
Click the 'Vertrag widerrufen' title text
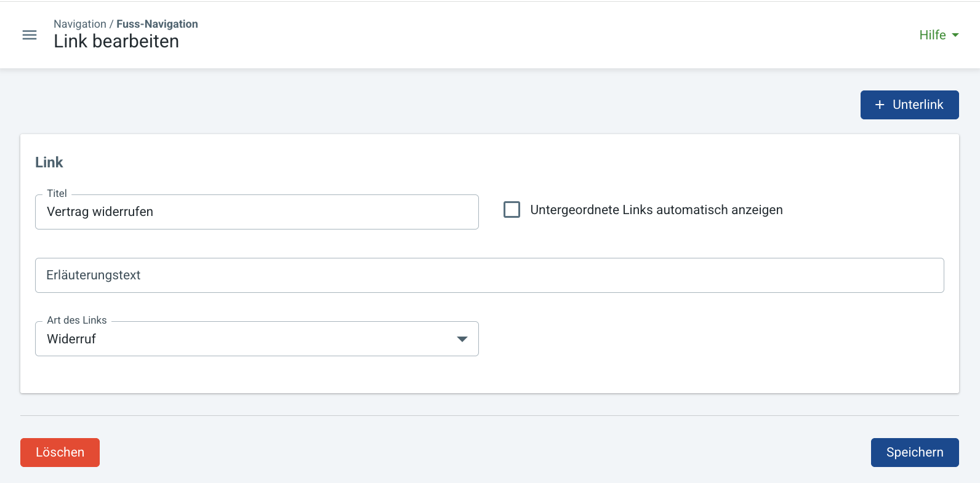pyautogui.click(x=100, y=212)
